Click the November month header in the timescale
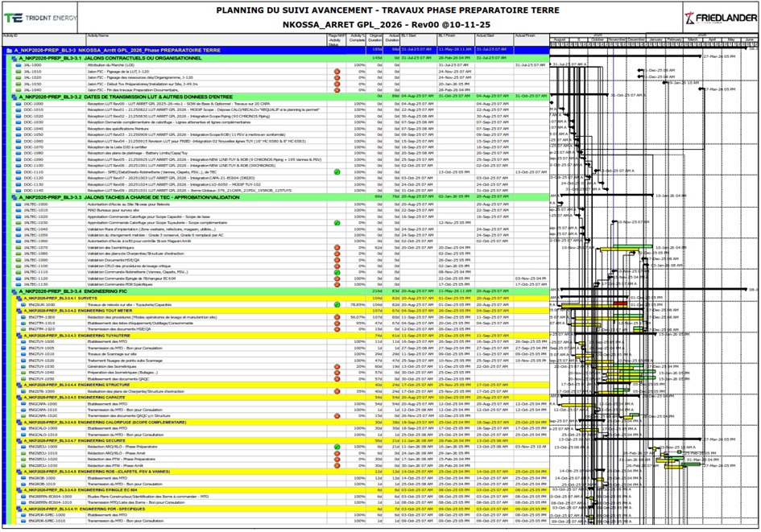This screenshot has height=532, width=761. (617, 39)
